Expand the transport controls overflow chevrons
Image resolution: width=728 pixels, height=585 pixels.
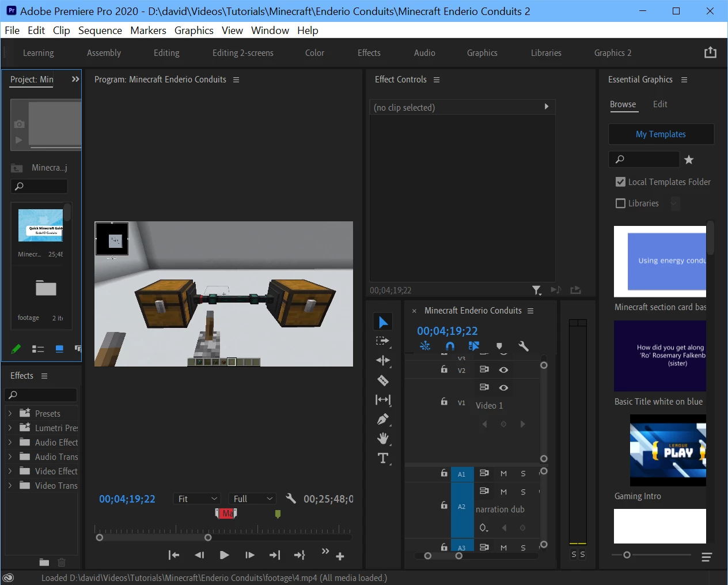click(x=325, y=551)
